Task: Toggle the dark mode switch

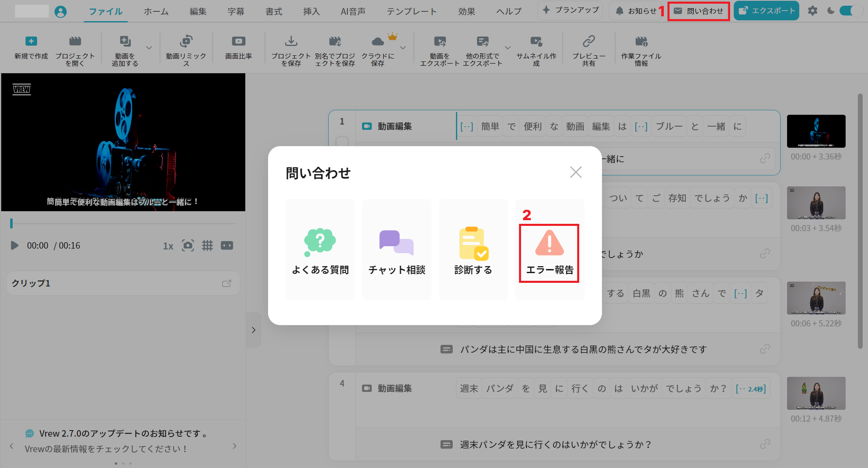Action: (x=851, y=11)
